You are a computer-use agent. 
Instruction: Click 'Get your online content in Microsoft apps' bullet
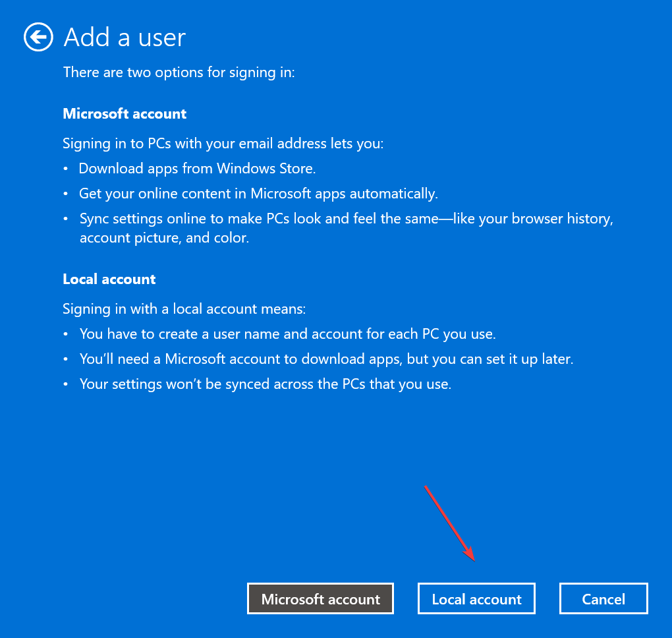pyautogui.click(x=258, y=194)
